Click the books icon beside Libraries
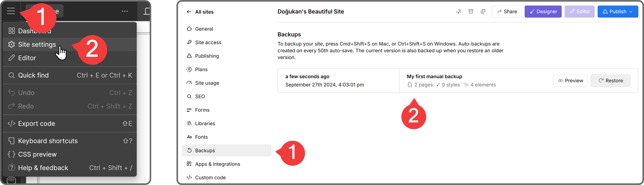 pyautogui.click(x=189, y=123)
